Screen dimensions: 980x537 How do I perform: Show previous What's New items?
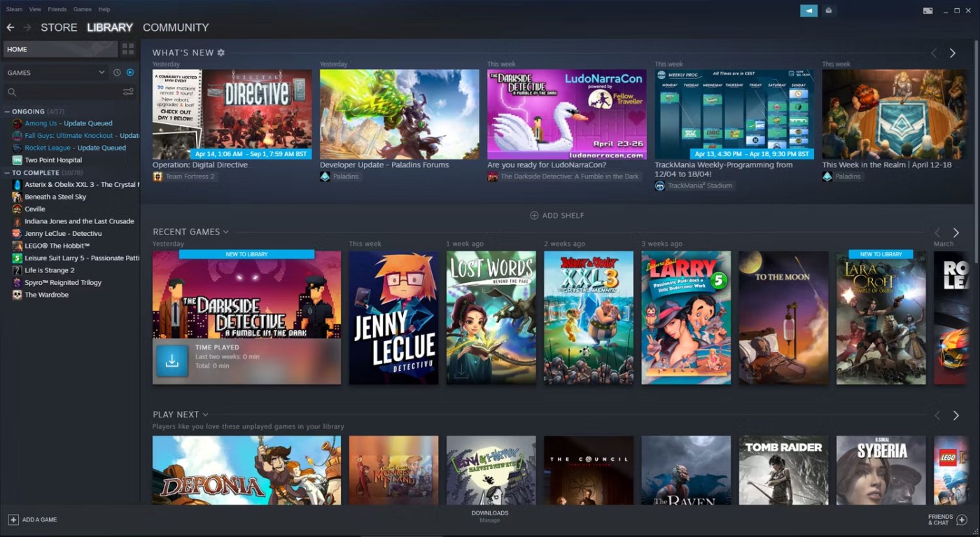934,53
